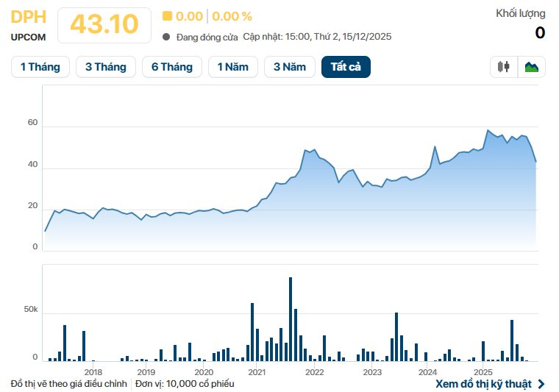The height and width of the screenshot is (392, 559).
Task: Select the 3 Năm time range
Action: point(289,67)
